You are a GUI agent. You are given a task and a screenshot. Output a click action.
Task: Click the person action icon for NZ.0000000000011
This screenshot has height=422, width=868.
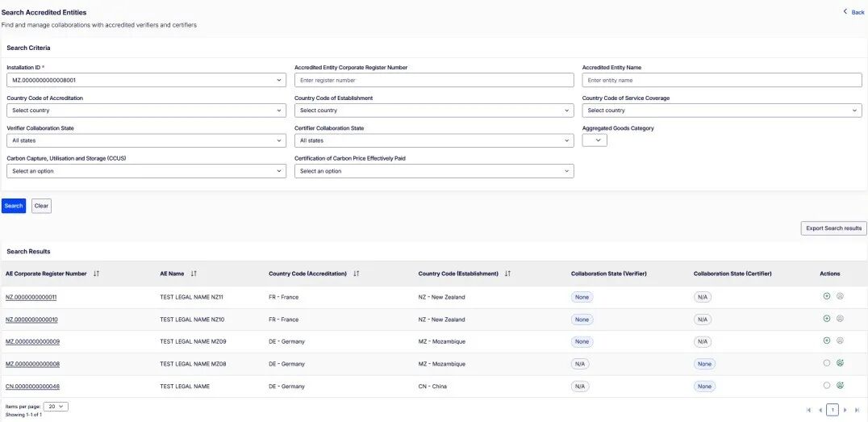point(840,296)
